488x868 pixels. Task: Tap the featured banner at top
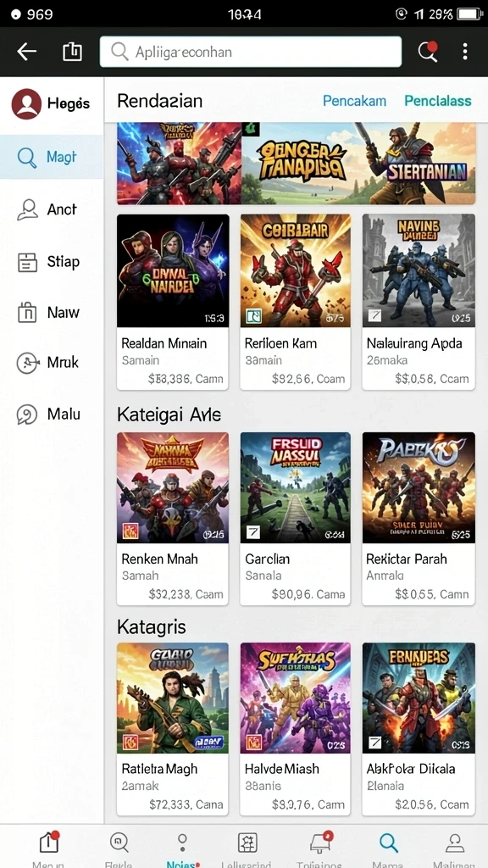(296, 164)
